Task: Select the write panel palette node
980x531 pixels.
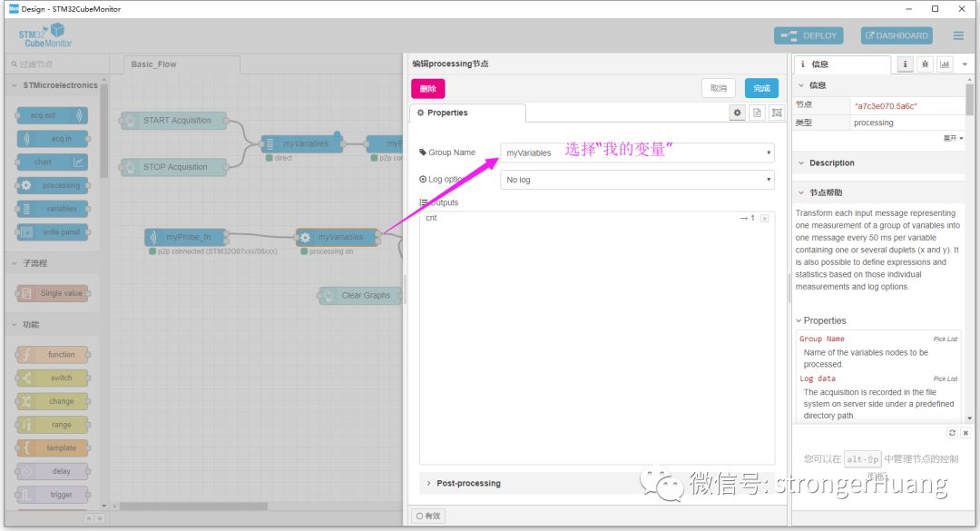Action: click(x=53, y=232)
